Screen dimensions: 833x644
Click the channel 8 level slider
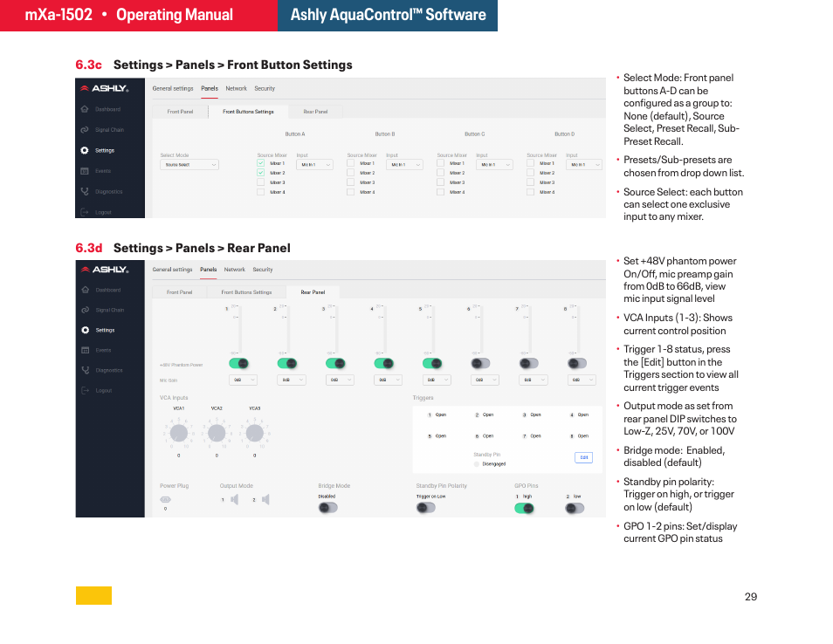pyautogui.click(x=579, y=329)
